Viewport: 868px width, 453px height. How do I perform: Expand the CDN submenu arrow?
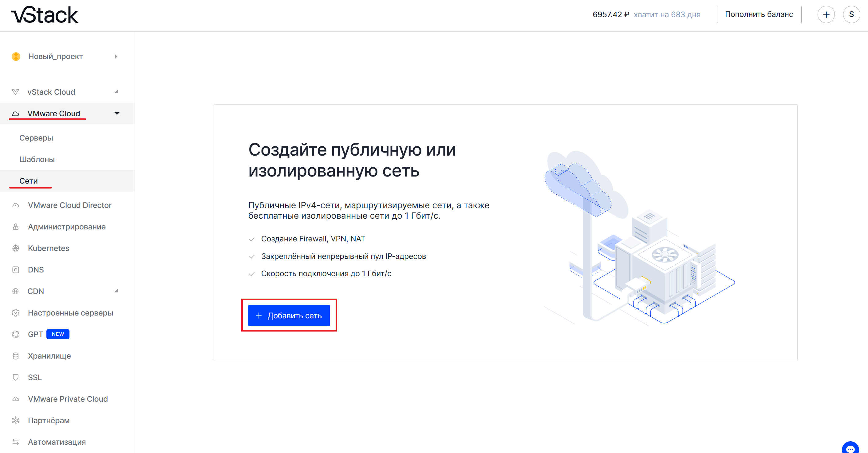coord(116,291)
